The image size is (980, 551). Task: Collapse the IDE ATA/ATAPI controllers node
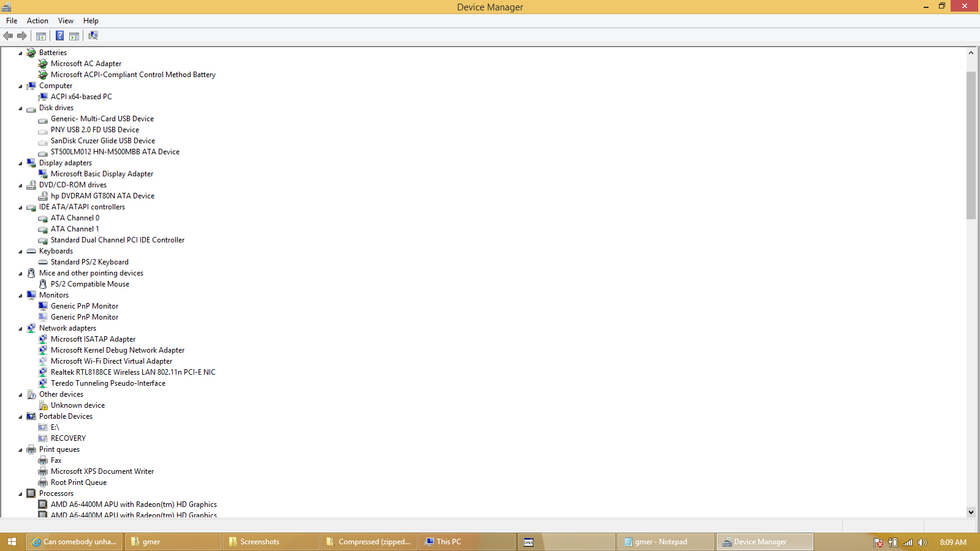20,208
